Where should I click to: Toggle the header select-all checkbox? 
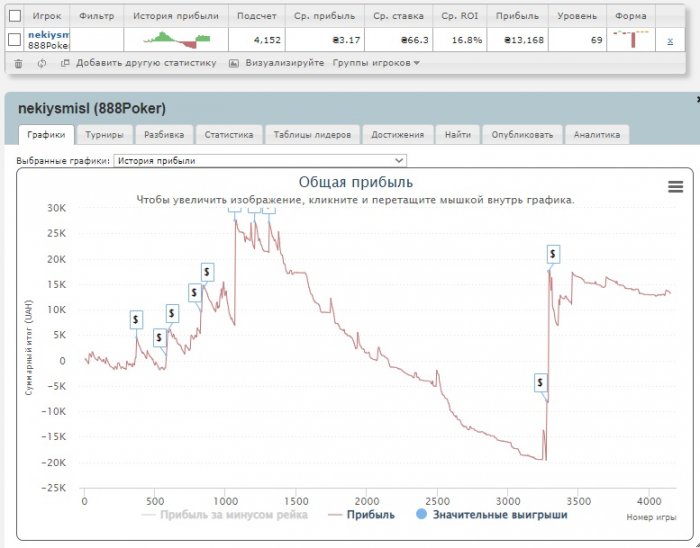[x=15, y=16]
